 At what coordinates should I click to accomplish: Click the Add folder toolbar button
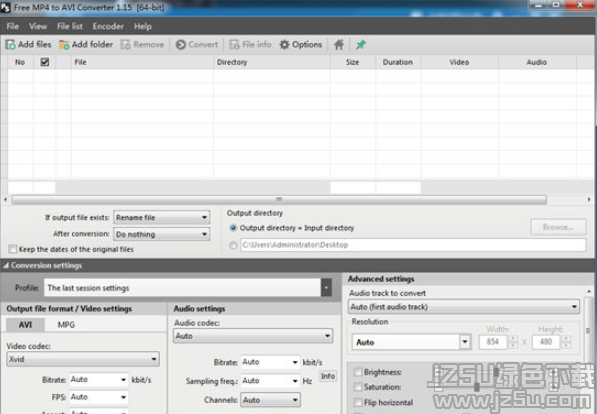tap(86, 45)
